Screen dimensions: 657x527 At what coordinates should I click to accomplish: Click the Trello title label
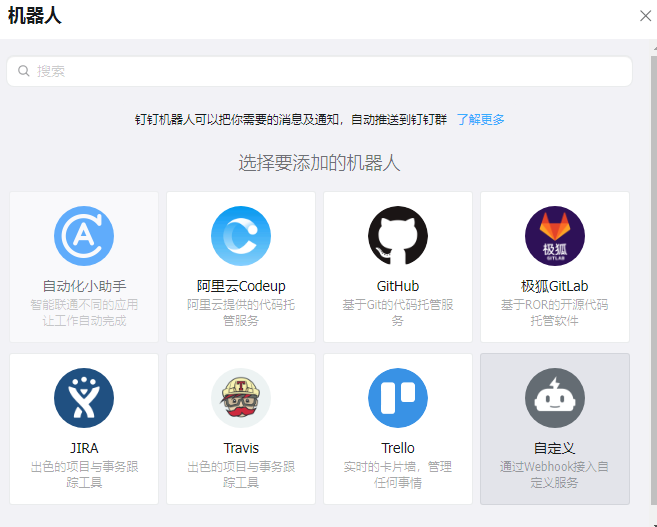pyautogui.click(x=398, y=448)
